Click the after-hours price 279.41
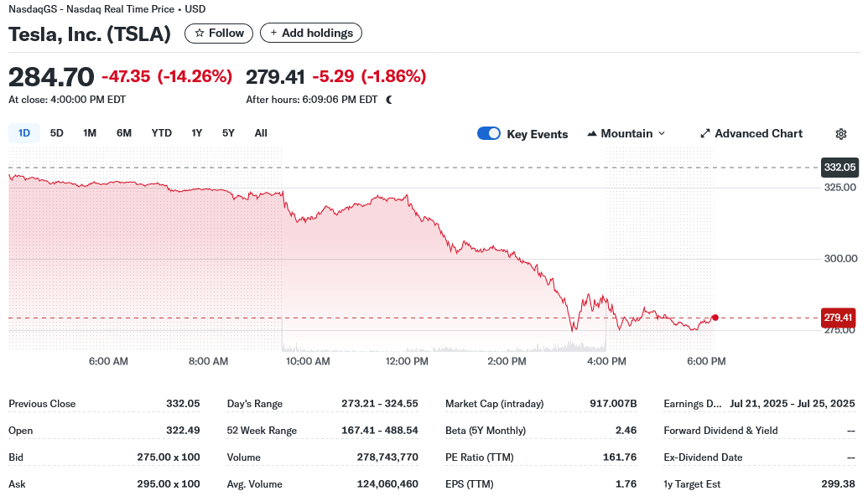The width and height of the screenshot is (868, 496). 275,77
